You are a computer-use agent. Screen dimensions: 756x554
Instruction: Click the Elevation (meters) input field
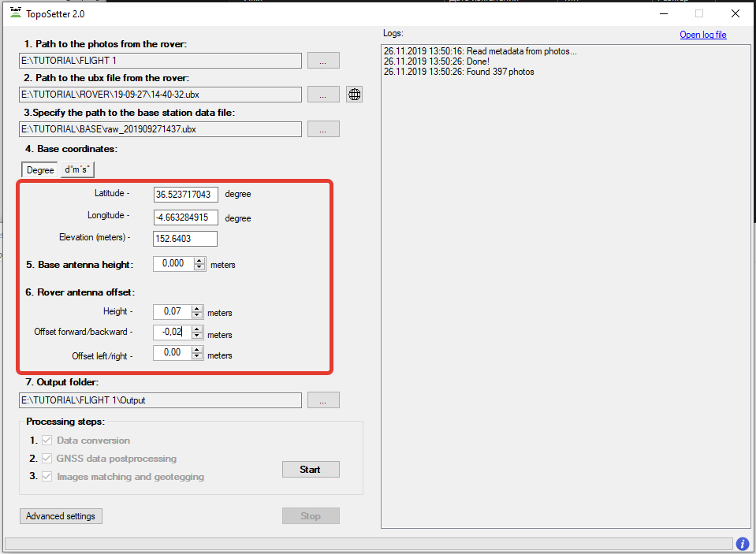click(x=185, y=239)
